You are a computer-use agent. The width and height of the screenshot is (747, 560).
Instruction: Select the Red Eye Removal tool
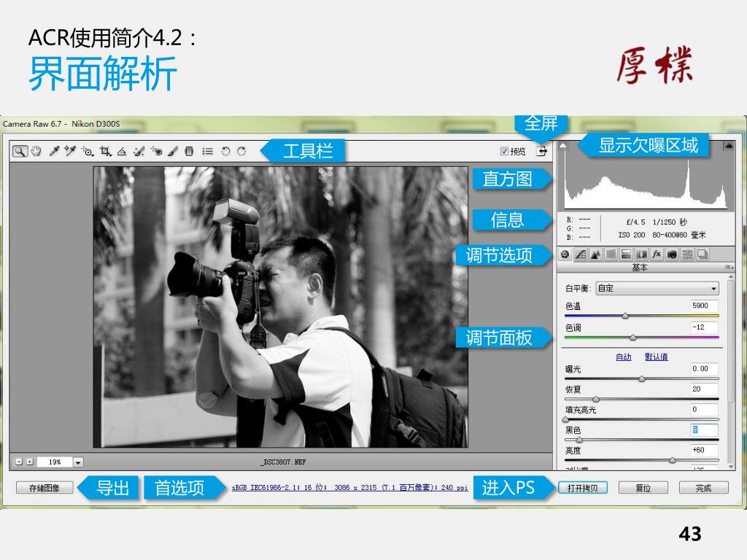point(156,152)
